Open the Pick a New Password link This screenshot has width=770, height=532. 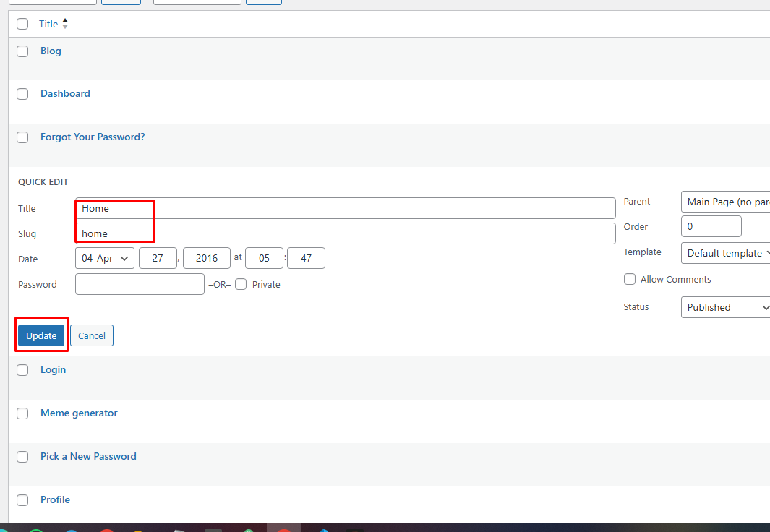(x=88, y=456)
